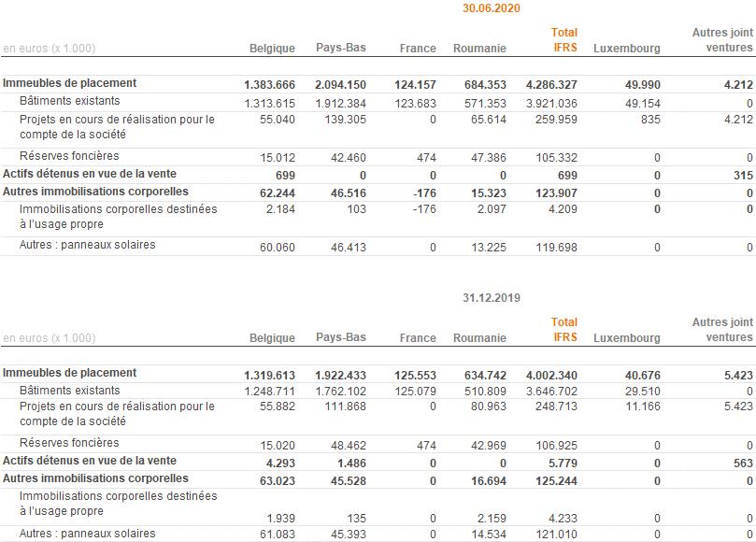Select the total 4.002.340
This screenshot has height=542, width=756.
pos(551,375)
